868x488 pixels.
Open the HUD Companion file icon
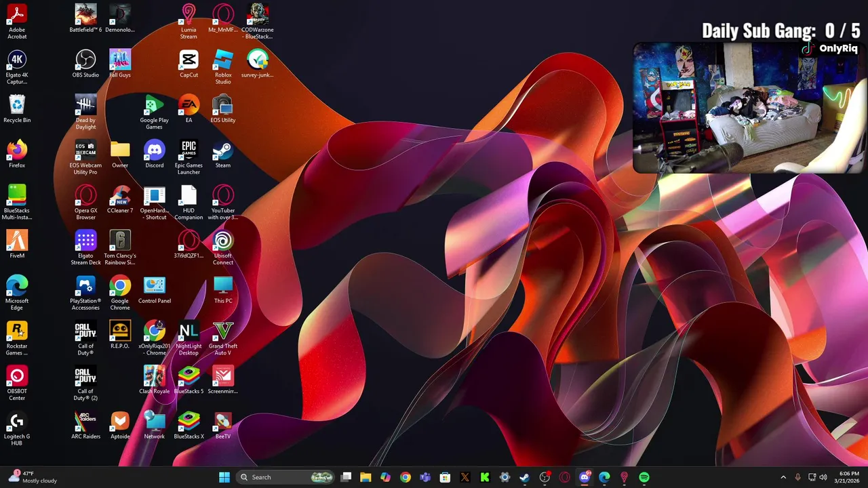(189, 203)
